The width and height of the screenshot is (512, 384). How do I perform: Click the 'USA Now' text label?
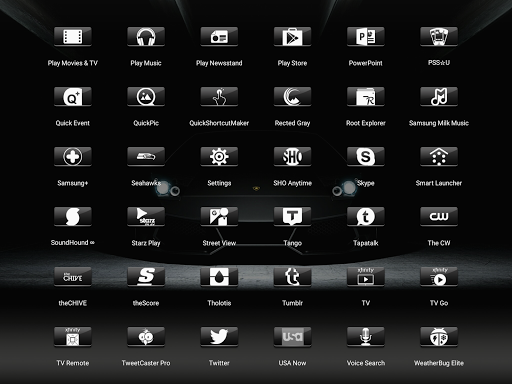[292, 363]
